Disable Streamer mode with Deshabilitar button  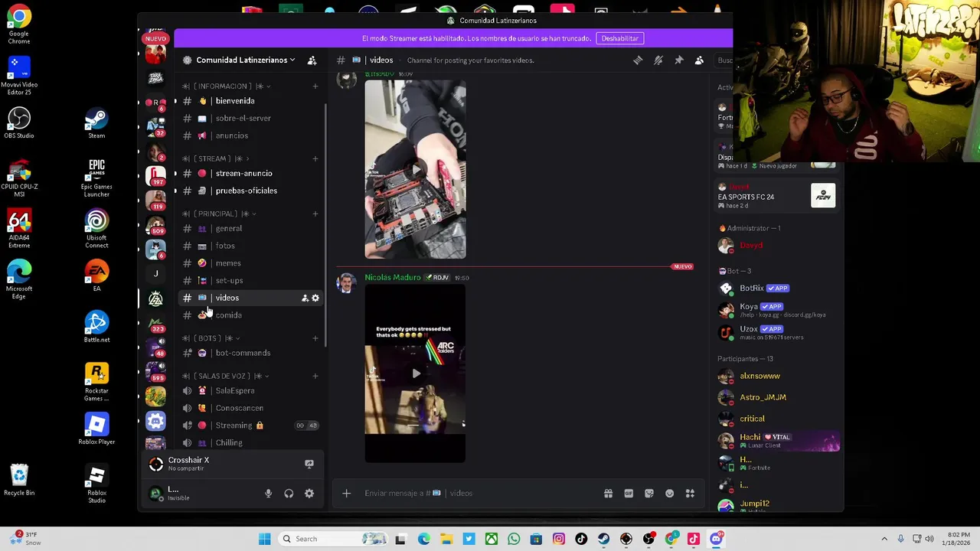[619, 38]
